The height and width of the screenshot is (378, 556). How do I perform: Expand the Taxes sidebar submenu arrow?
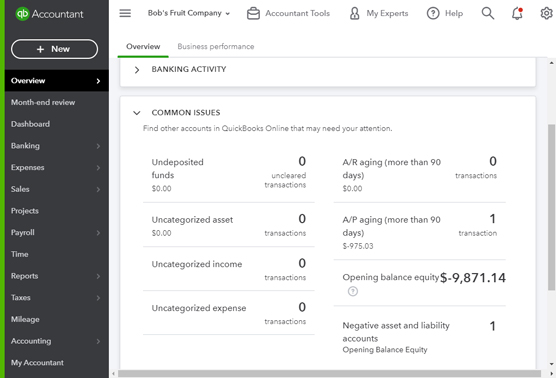(98, 298)
